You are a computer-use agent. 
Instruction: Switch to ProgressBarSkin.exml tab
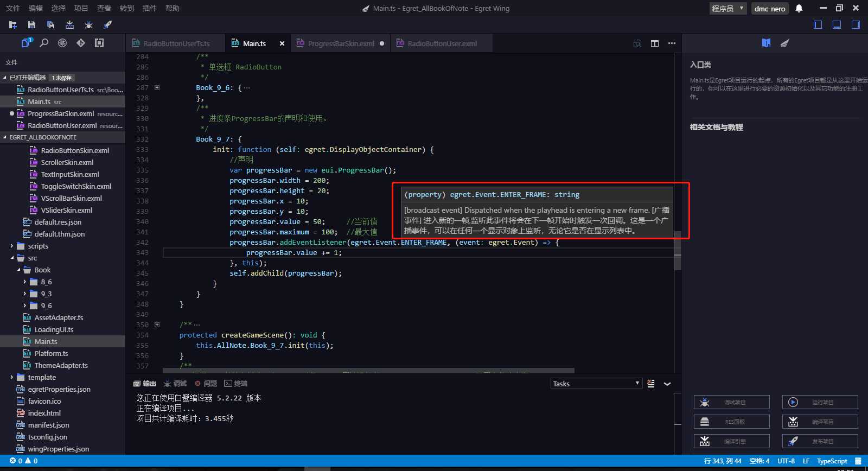point(340,43)
